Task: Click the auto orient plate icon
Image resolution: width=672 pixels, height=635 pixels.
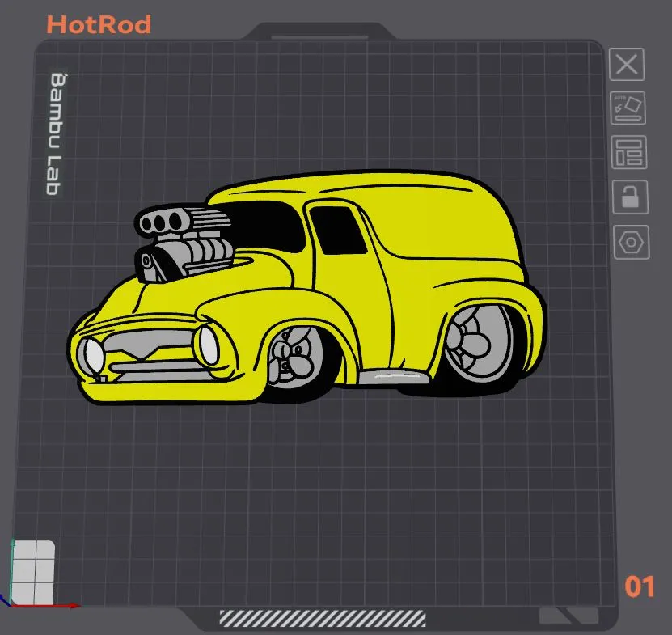Action: (x=628, y=108)
